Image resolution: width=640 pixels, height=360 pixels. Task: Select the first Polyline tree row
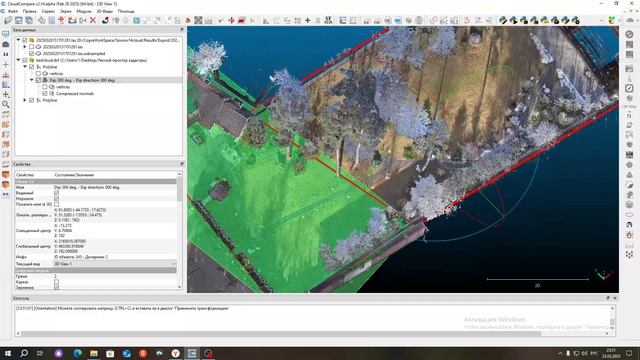[50, 67]
